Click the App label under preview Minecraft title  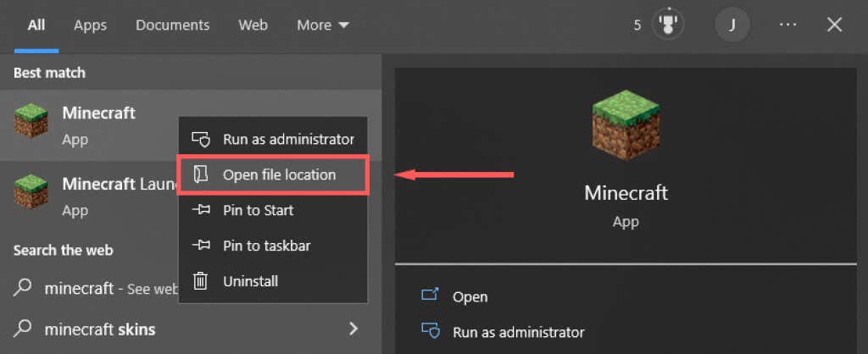point(626,222)
